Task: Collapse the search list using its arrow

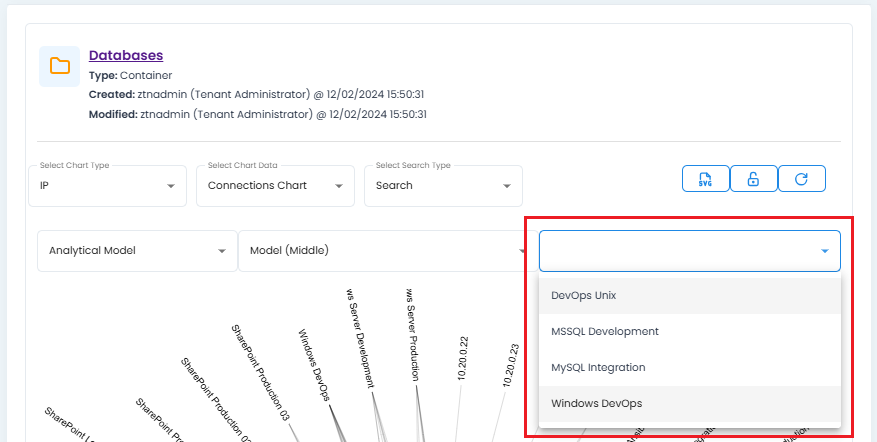Action: click(824, 251)
